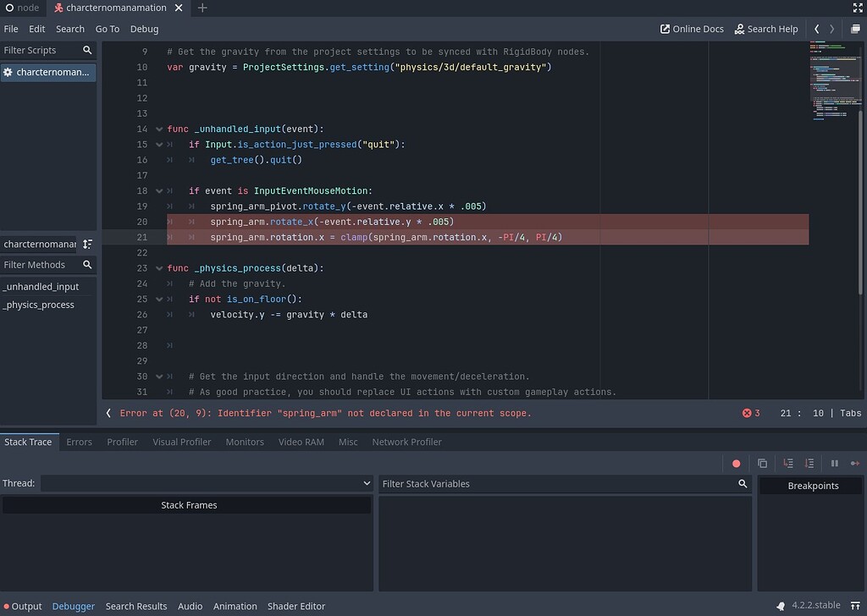867x616 pixels.
Task: Start the debugger recording with the red break icon
Action: point(737,463)
